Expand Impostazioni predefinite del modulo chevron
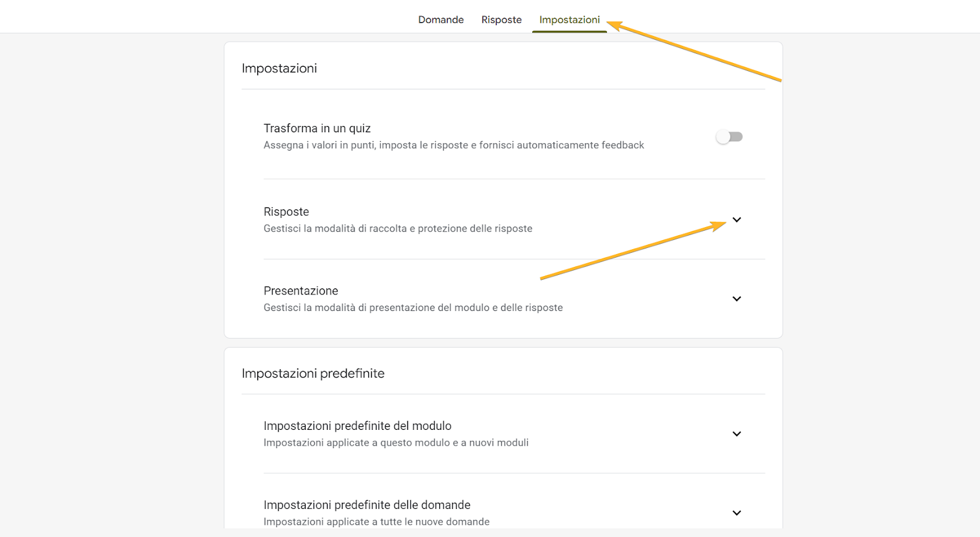980x537 pixels. pos(736,434)
